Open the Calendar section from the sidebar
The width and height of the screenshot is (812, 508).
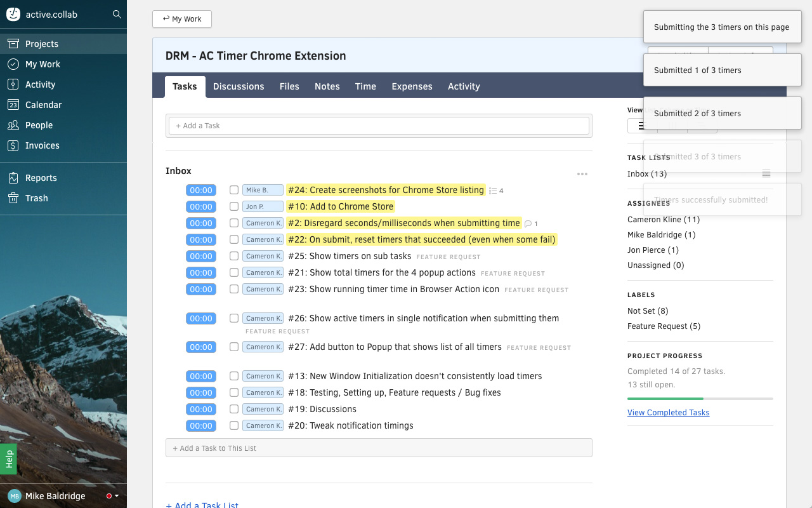pyautogui.click(x=44, y=105)
